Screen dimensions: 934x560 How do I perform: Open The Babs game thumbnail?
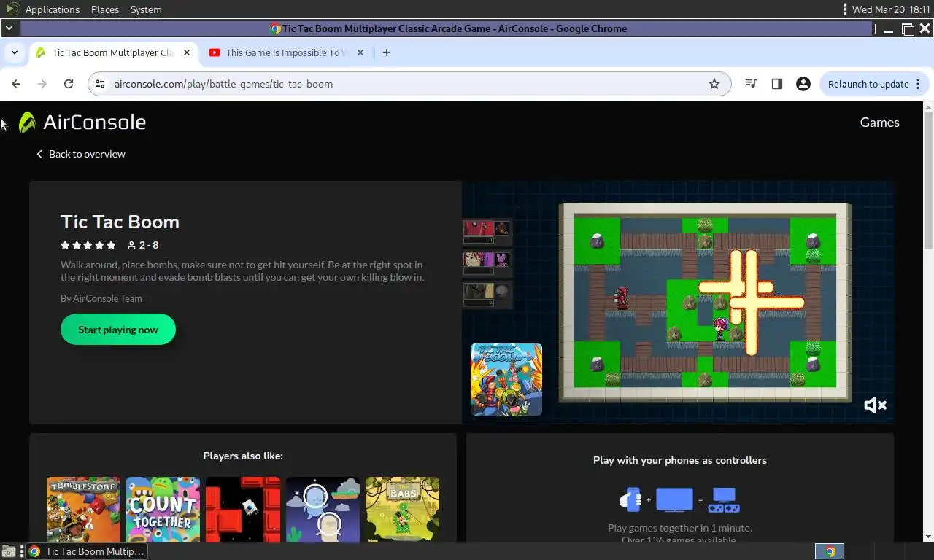pos(402,510)
